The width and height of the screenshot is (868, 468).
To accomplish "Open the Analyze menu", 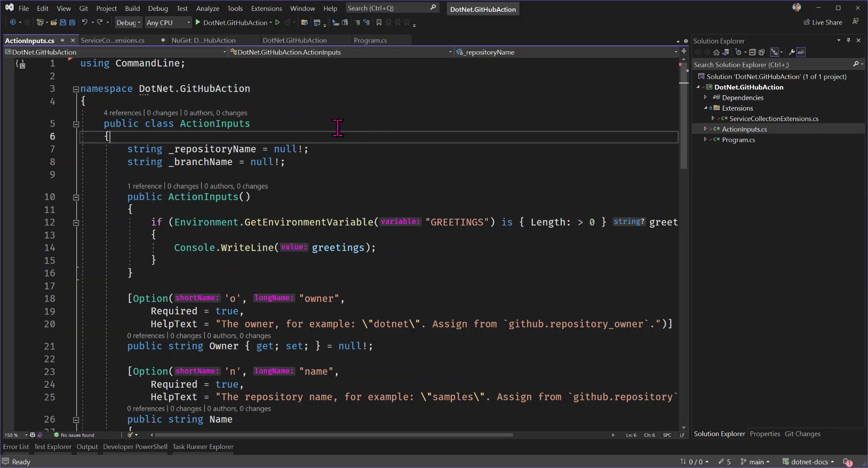I will pyautogui.click(x=208, y=8).
